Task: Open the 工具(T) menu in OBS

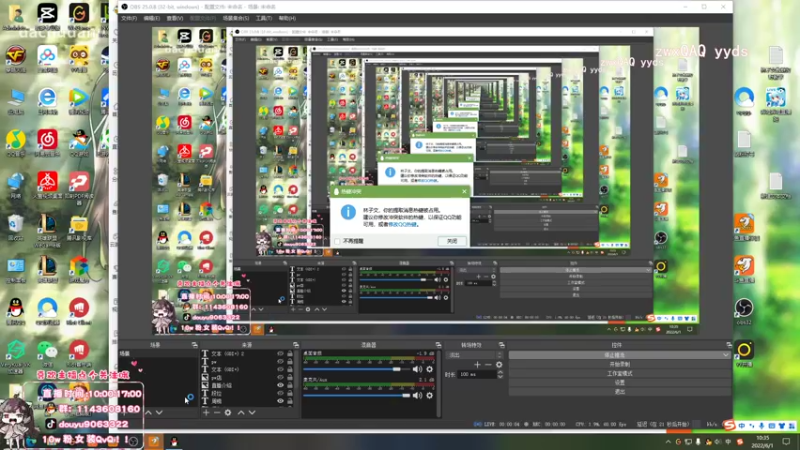Action: (264, 18)
